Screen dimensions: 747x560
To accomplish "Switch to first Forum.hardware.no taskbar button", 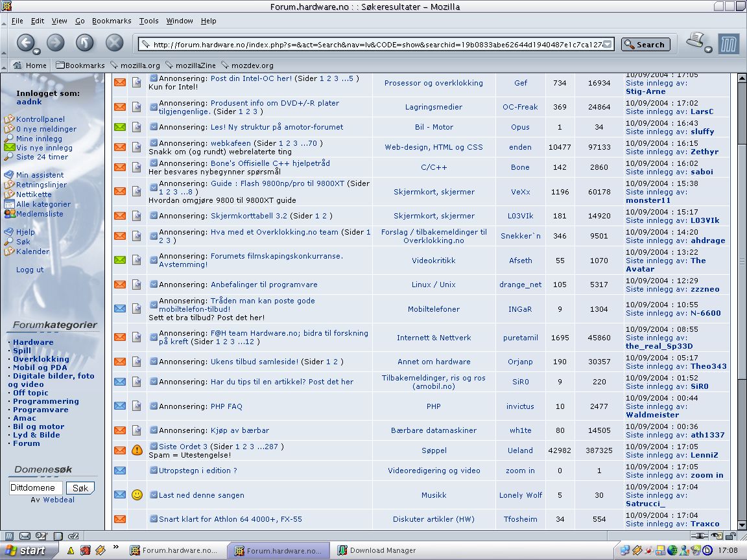I will point(174,550).
